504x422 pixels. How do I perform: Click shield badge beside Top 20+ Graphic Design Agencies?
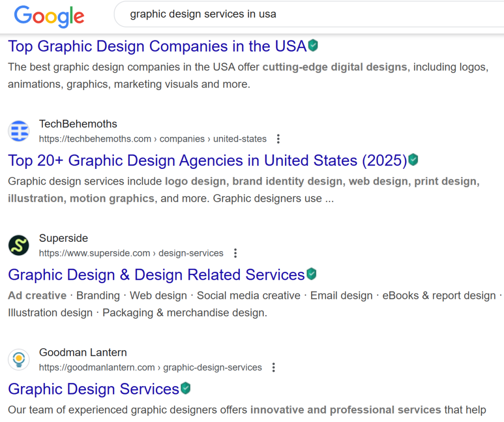coord(413,160)
